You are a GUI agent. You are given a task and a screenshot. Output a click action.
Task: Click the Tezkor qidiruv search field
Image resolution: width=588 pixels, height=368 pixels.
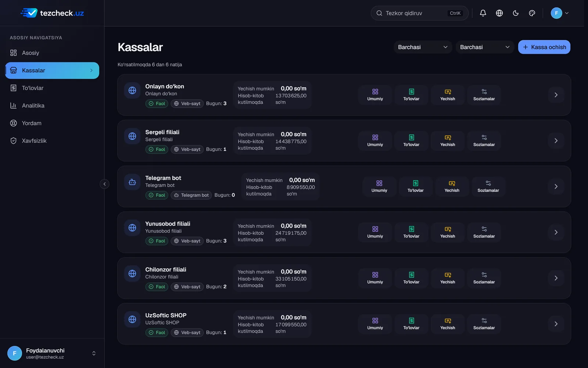click(x=419, y=13)
